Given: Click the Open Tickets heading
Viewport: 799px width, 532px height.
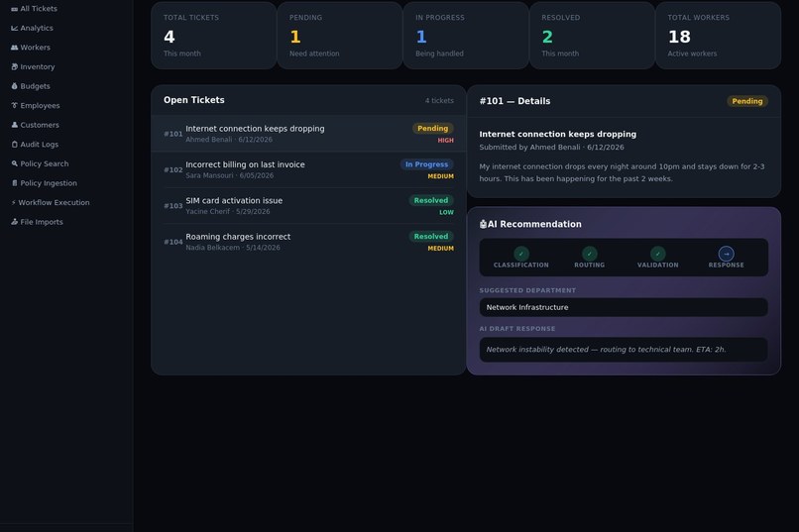Looking at the screenshot, I should pyautogui.click(x=194, y=100).
